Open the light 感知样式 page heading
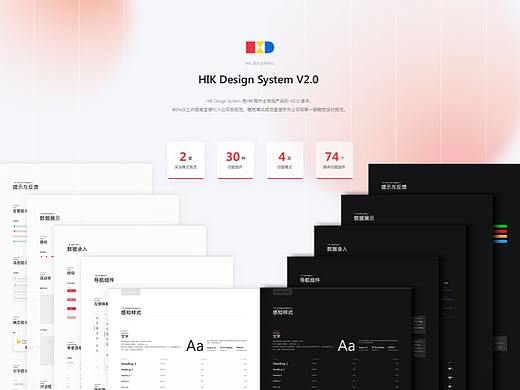The image size is (520, 390). (131, 312)
